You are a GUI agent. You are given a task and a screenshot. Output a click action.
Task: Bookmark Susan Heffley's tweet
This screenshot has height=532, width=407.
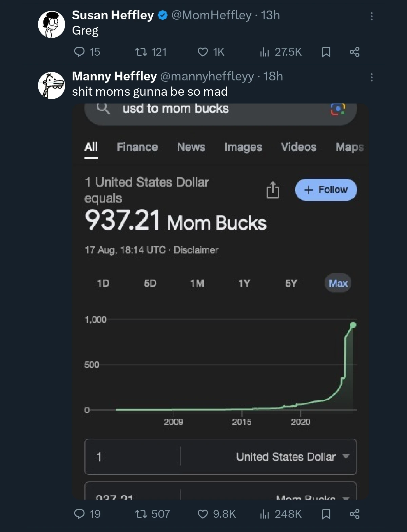(x=326, y=52)
